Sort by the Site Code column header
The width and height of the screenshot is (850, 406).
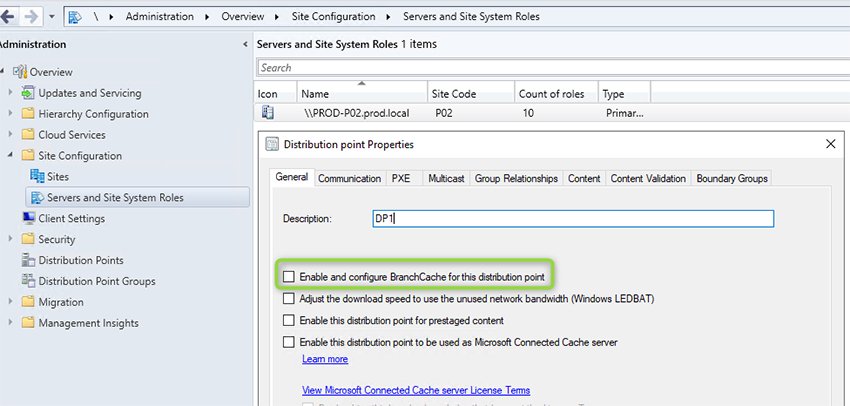pyautogui.click(x=471, y=93)
